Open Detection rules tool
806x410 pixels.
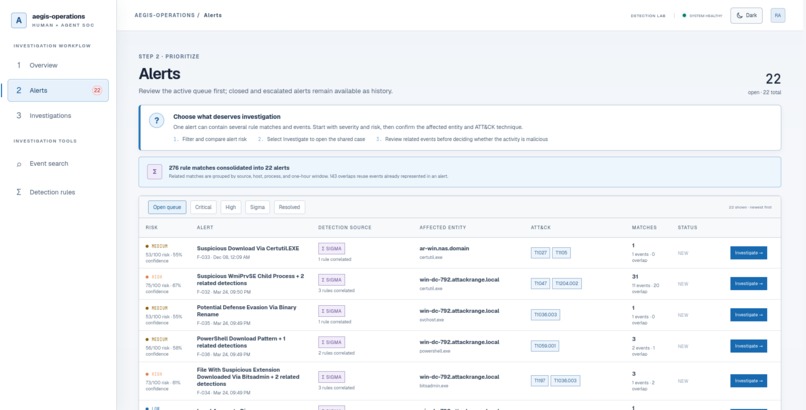58,192
